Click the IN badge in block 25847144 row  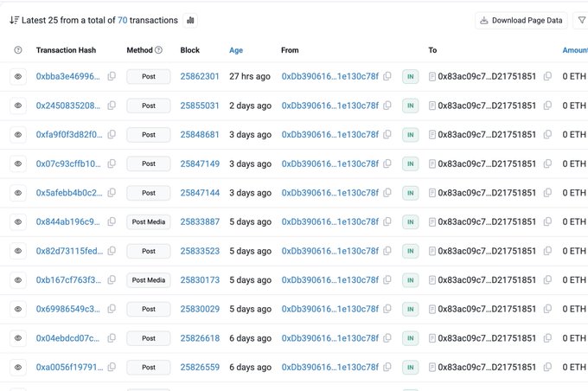(x=410, y=193)
